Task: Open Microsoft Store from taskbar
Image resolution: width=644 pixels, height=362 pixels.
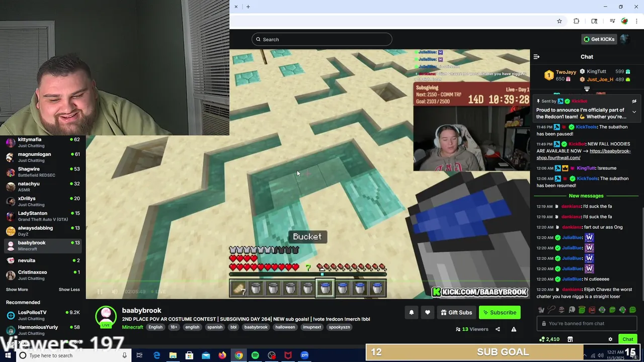Action: click(189, 355)
